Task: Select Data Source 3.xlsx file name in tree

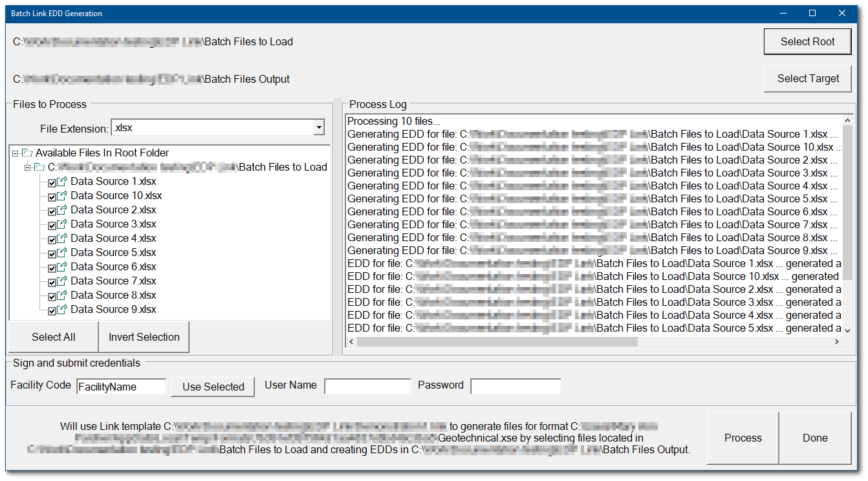Action: coord(113,224)
